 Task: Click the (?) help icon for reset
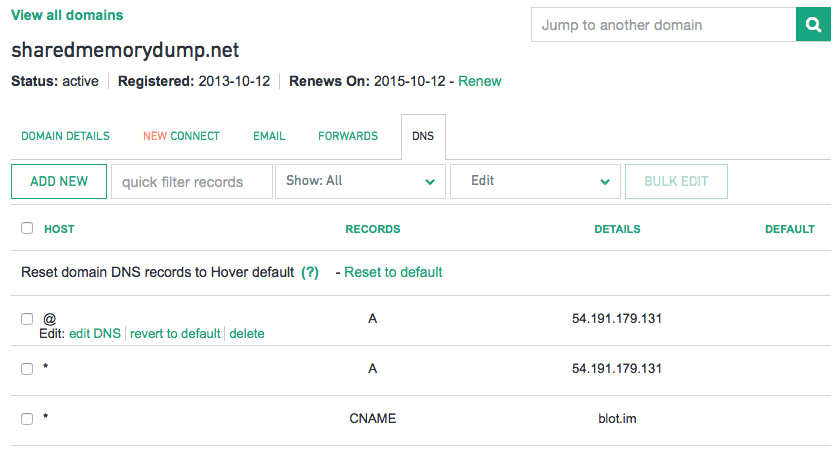click(310, 272)
